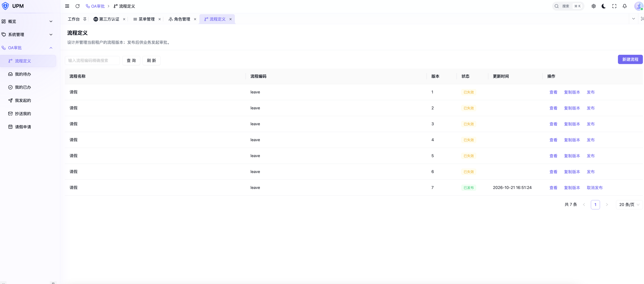Click the 已发布 status tag
The height and width of the screenshot is (284, 644).
point(468,188)
